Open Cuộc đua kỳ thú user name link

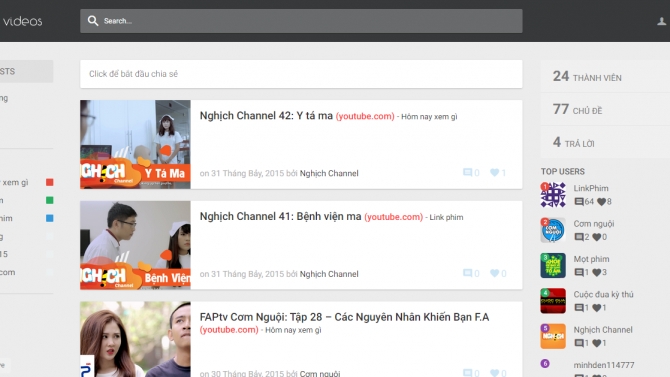coord(603,295)
